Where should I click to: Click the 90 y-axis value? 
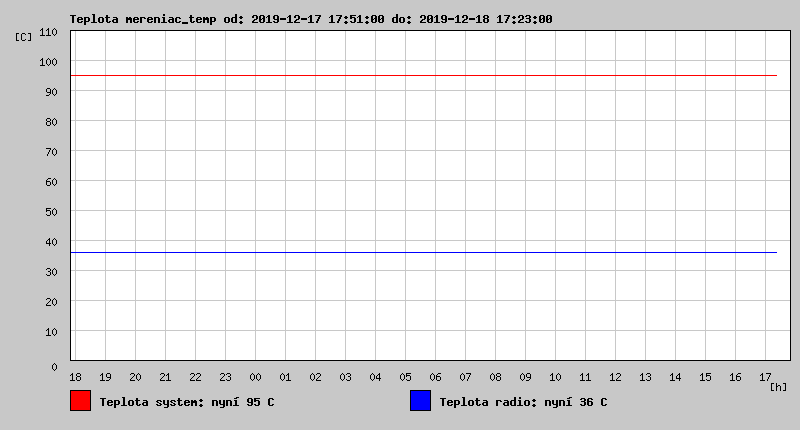[52, 92]
